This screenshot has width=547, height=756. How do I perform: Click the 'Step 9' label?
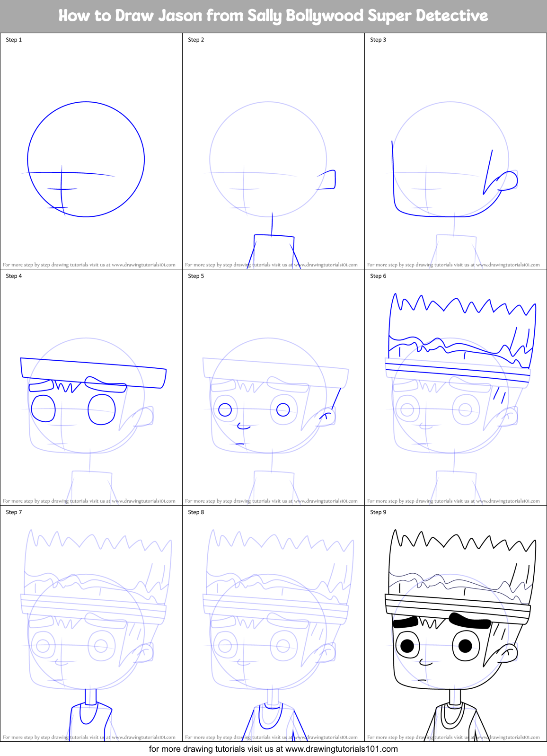click(x=378, y=512)
